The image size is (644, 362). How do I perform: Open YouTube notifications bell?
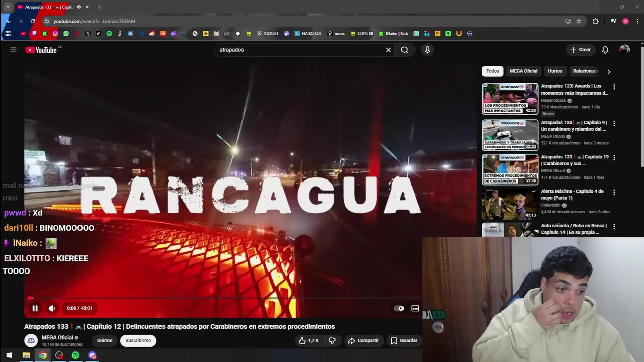[x=605, y=50]
